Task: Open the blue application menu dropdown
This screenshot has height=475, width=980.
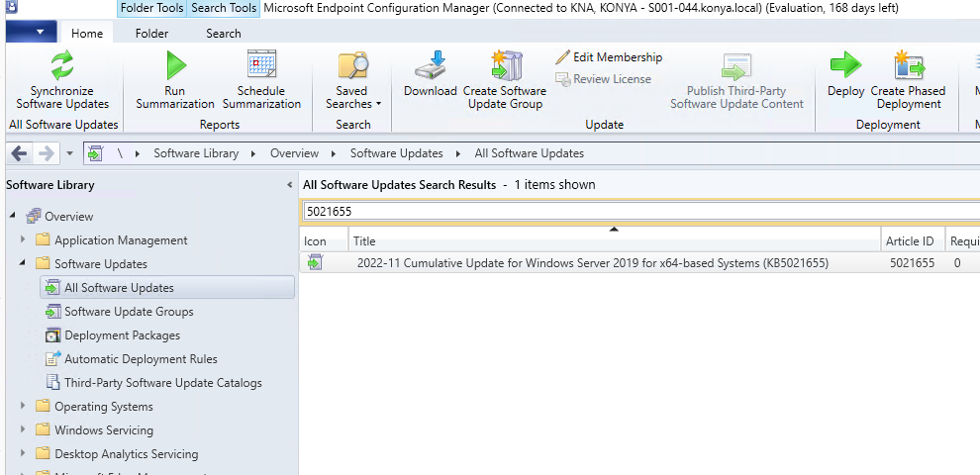Action: pyautogui.click(x=32, y=32)
